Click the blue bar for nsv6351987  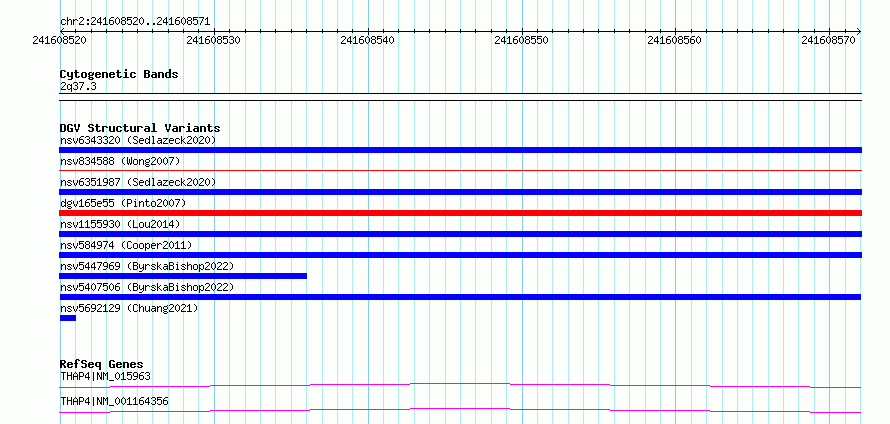coord(460,192)
